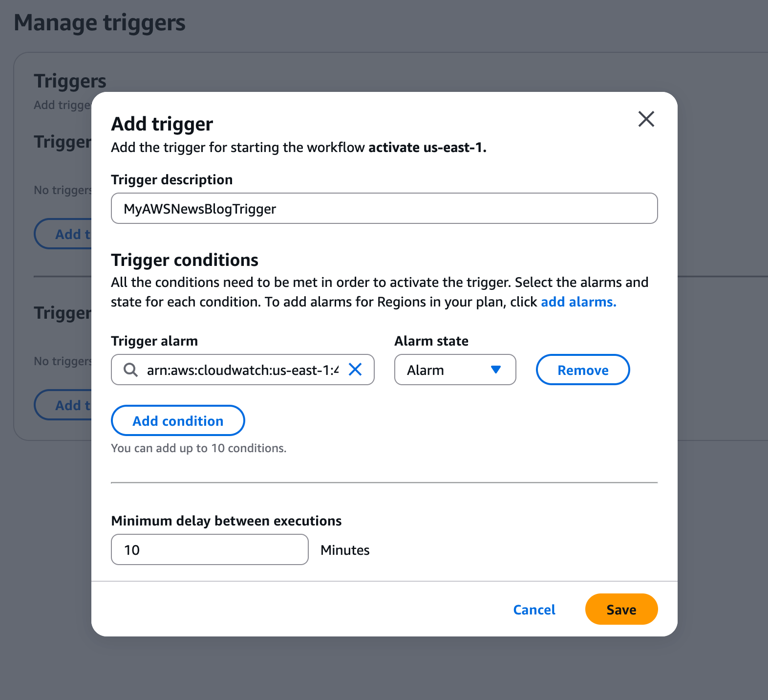Screen dimensions: 768x700
Task: Click the Trigger description label
Action: pos(171,180)
